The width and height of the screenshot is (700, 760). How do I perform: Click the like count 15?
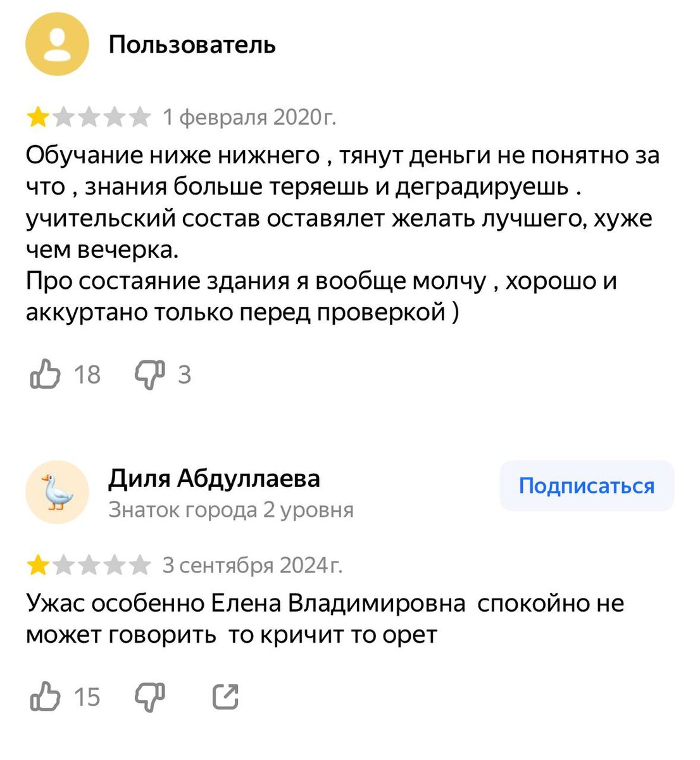tap(87, 697)
